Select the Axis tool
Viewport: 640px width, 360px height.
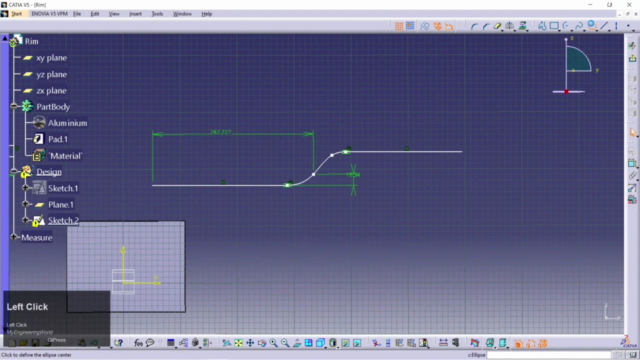click(616, 26)
